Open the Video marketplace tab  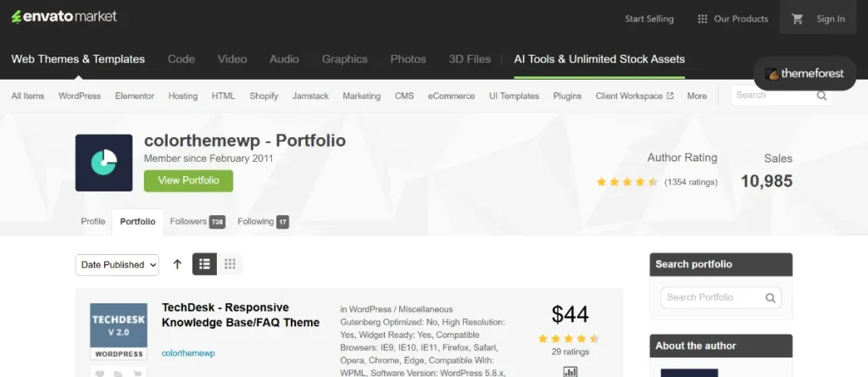click(232, 58)
